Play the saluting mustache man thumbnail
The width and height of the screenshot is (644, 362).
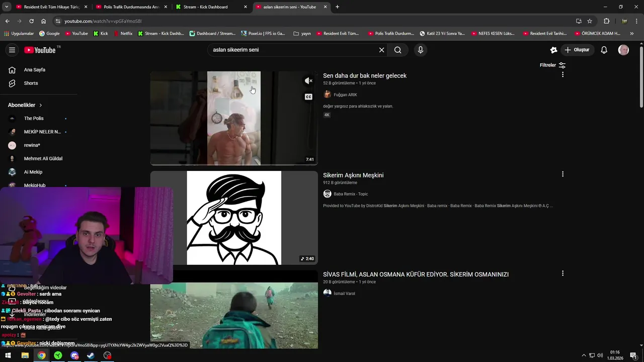234,218
